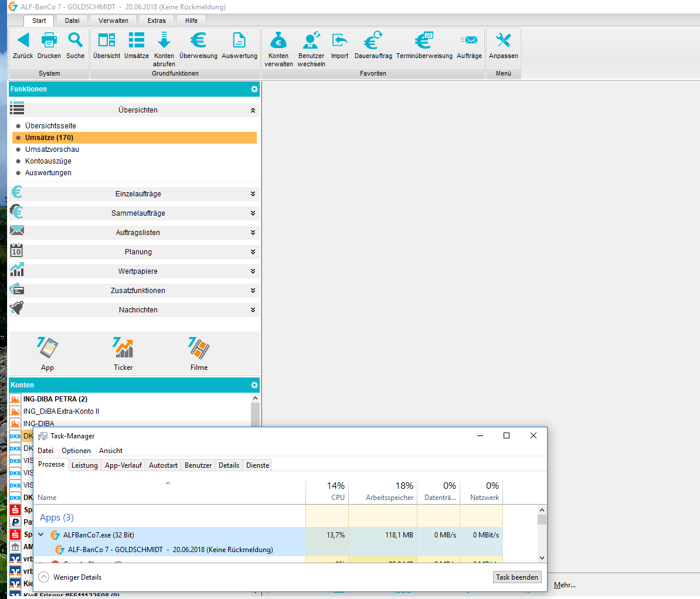The width and height of the screenshot is (700, 599).
Task: Sort by CPU column in Task-Manager
Action: [327, 491]
